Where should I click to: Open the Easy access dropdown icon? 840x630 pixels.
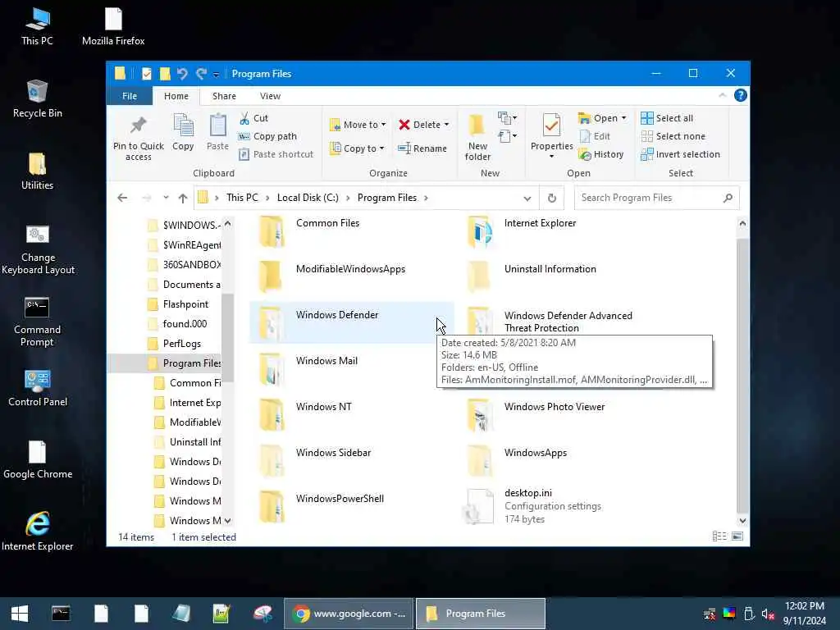(x=507, y=136)
